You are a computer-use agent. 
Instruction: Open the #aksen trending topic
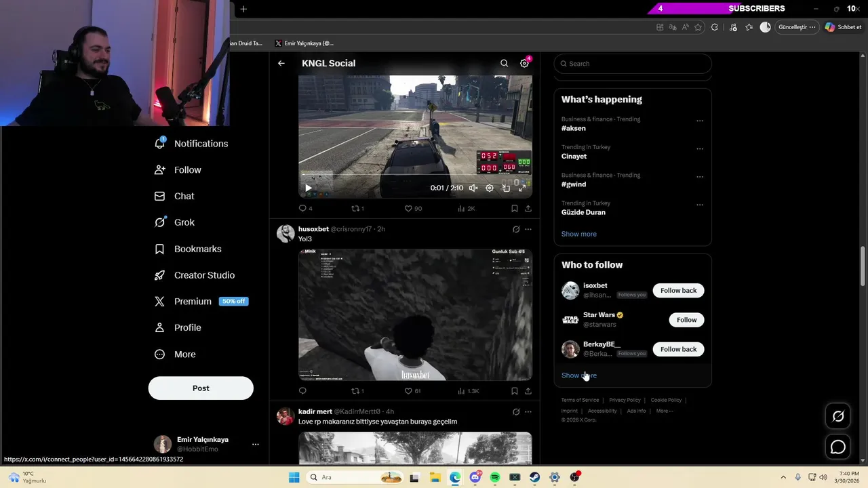(574, 128)
